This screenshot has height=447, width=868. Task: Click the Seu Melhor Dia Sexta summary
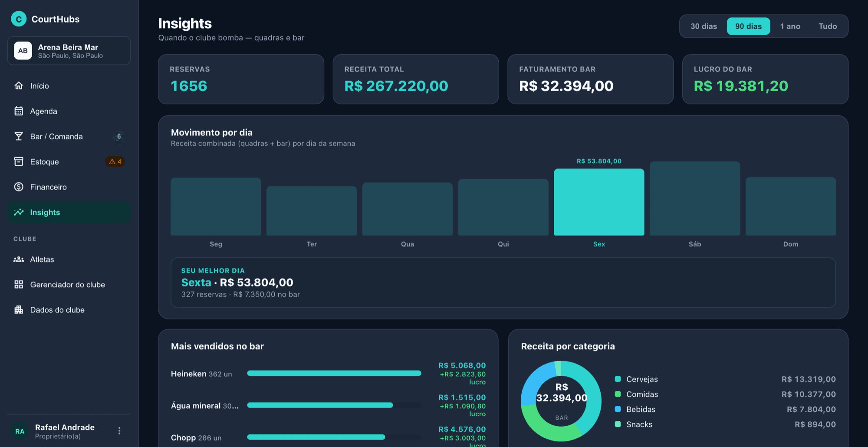pos(503,283)
